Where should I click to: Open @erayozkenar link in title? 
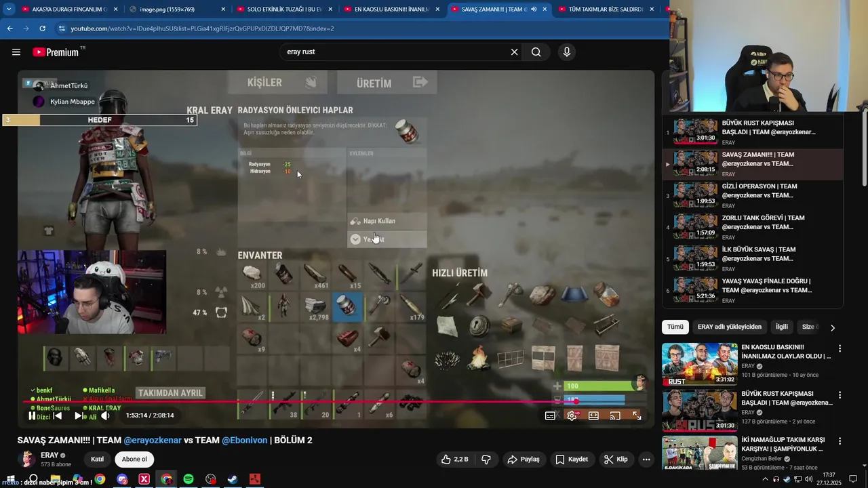[153, 440]
